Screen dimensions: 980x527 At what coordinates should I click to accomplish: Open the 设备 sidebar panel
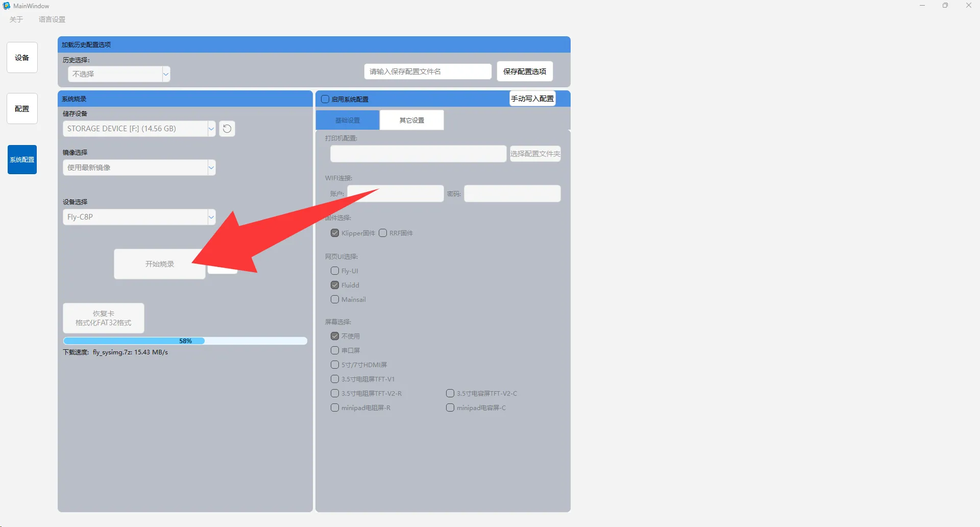click(x=22, y=58)
